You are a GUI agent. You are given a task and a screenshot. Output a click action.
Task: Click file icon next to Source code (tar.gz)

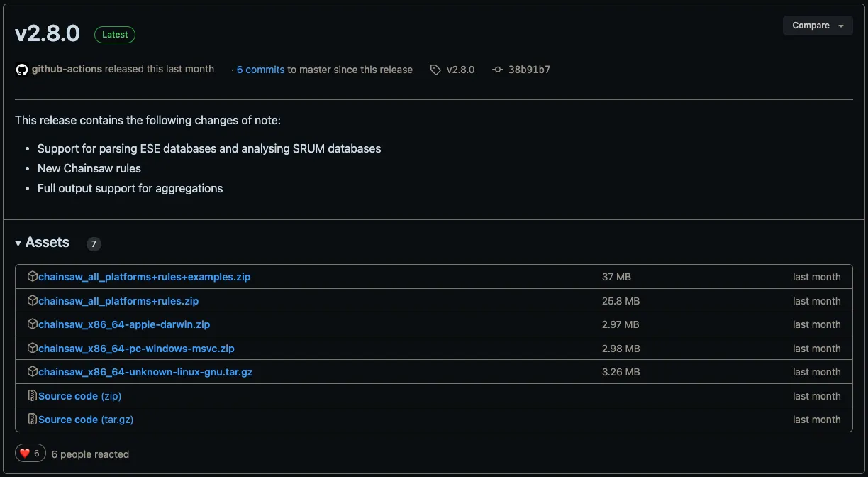pos(32,420)
